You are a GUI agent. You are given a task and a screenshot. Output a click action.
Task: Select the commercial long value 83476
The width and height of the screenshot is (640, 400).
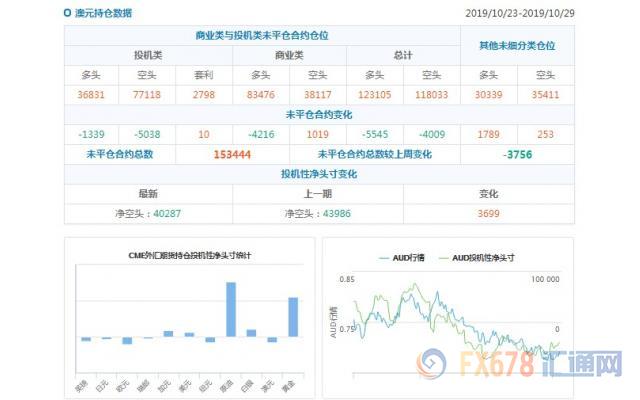(x=260, y=95)
